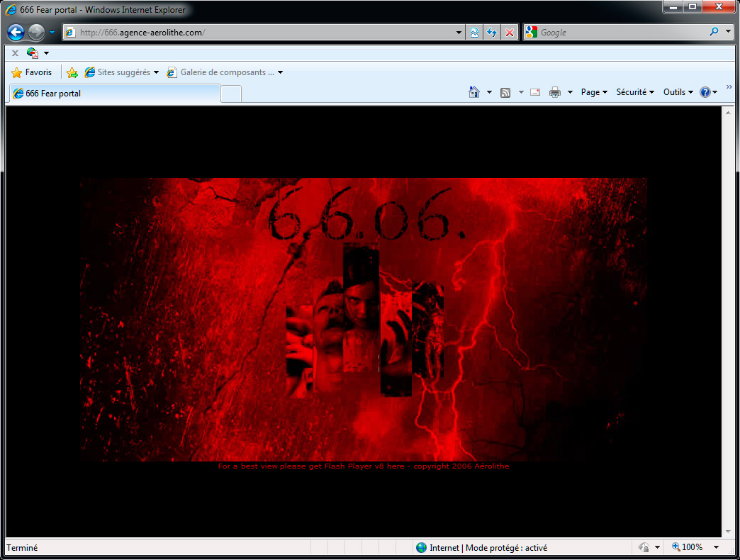Click the browser Back arrow button
The height and width of the screenshot is (560, 740).
[x=16, y=32]
